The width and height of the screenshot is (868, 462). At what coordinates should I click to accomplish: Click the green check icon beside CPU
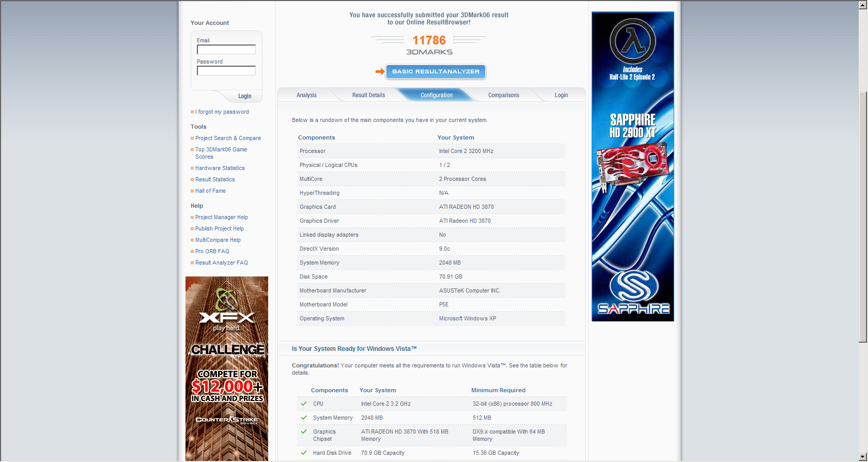pos(304,404)
